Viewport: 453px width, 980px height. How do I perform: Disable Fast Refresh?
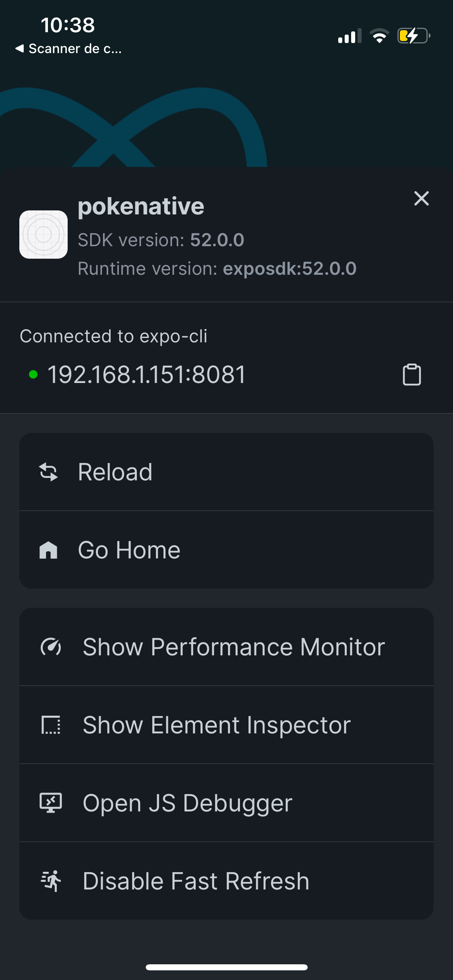point(226,881)
